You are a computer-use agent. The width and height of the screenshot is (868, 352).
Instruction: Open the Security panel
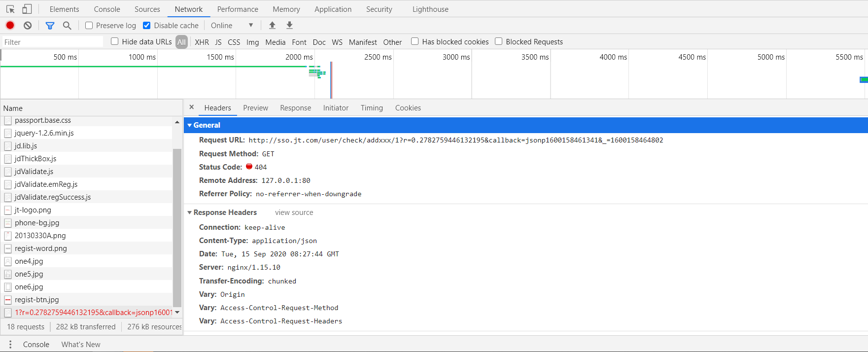click(x=379, y=9)
